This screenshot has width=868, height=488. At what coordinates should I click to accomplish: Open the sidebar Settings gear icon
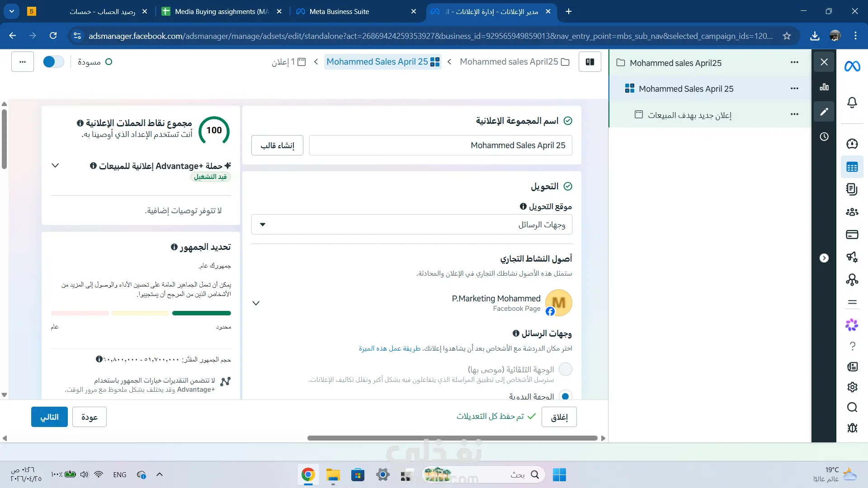(852, 387)
